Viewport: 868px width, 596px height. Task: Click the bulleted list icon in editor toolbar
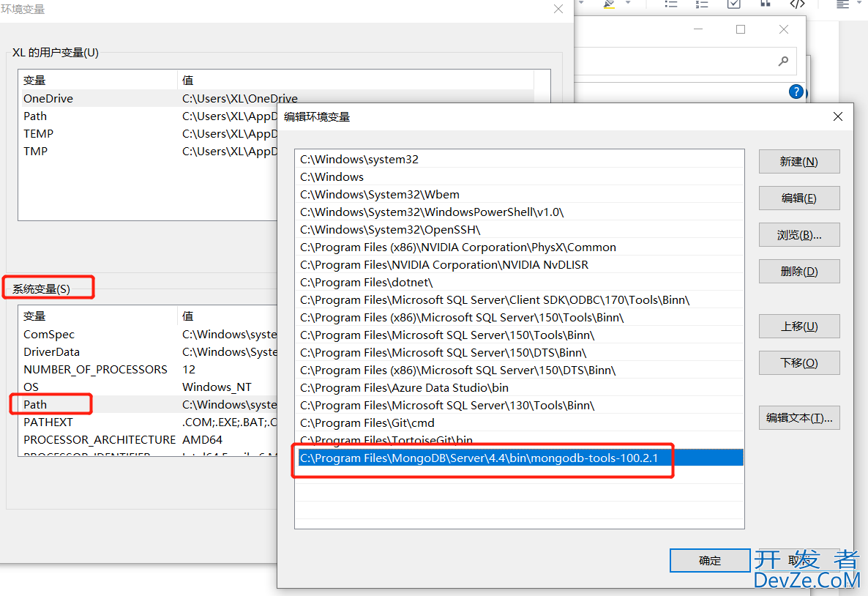point(671,4)
